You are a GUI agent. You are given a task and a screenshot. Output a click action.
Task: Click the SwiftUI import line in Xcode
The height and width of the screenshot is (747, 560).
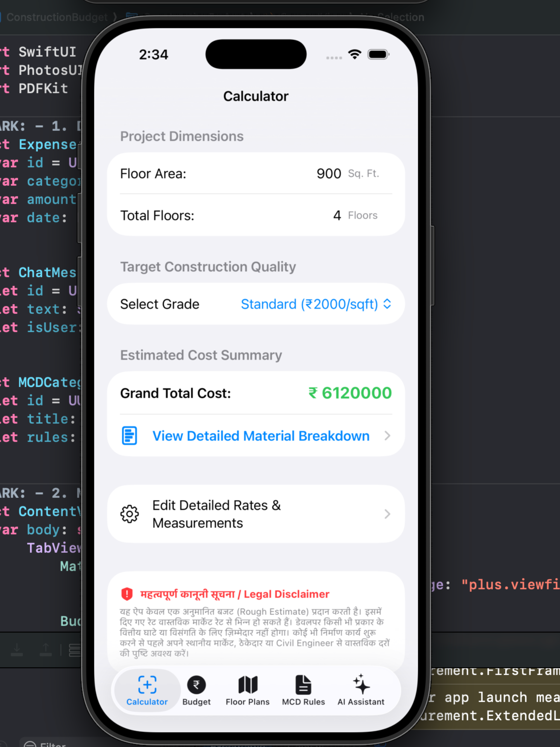point(38,52)
